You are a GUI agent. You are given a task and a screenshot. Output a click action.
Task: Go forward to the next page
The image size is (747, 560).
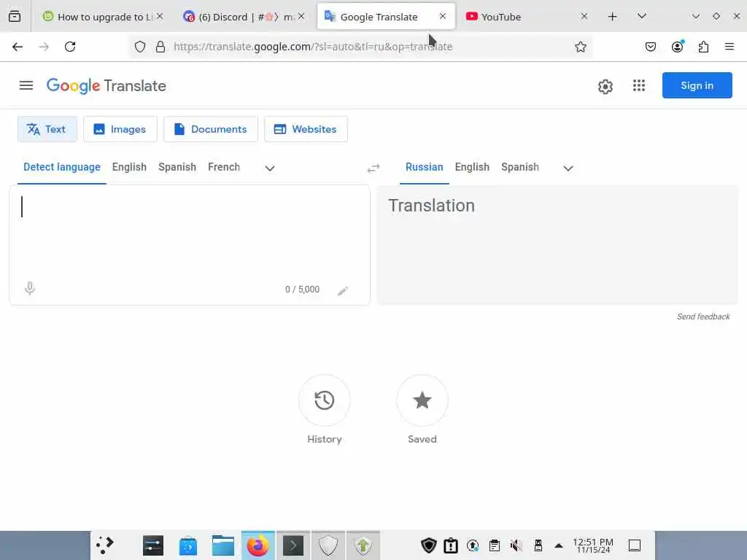click(44, 47)
